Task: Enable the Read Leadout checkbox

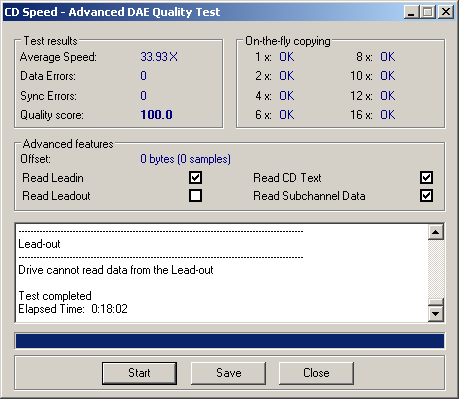Action: 195,196
